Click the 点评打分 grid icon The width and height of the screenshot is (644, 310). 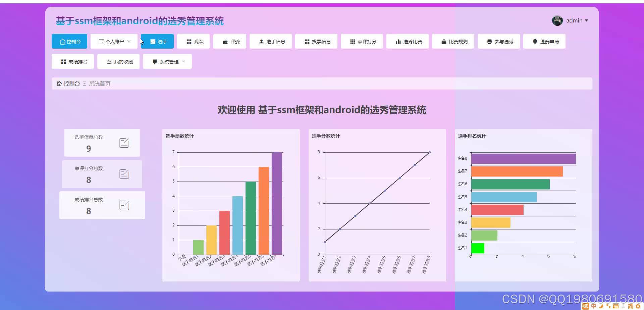(x=353, y=41)
